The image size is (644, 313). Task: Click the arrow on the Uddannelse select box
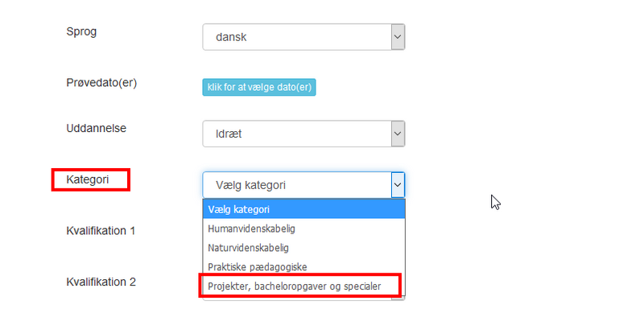398,134
